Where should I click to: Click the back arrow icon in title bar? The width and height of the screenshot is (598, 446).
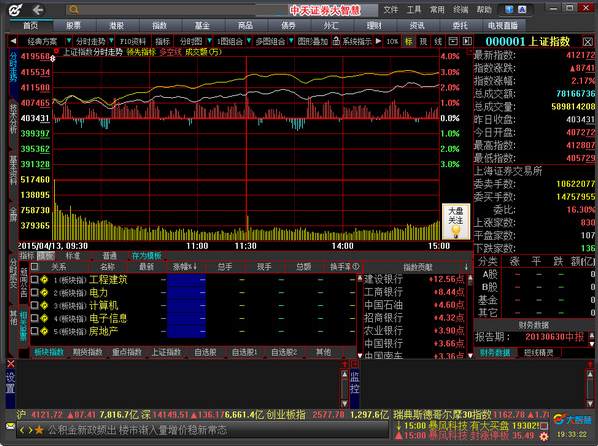point(38,10)
